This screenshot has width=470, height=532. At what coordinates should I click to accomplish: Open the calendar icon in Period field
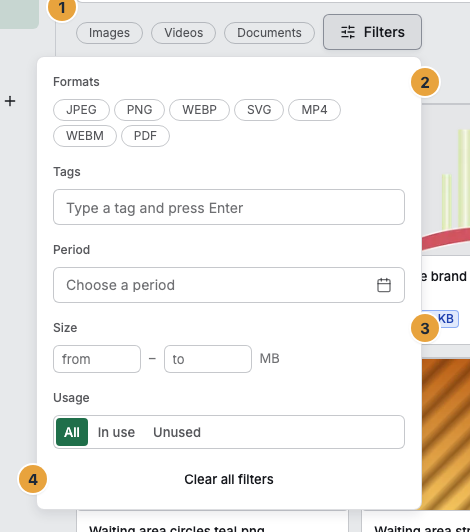[384, 285]
